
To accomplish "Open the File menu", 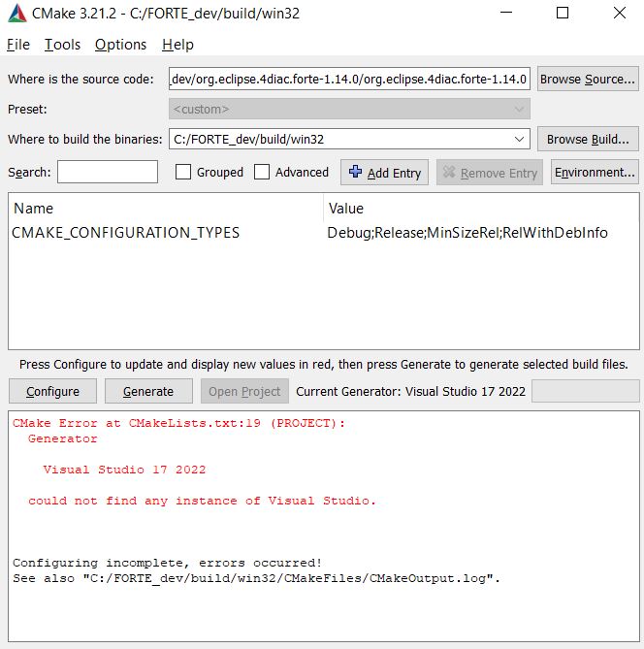I will pyautogui.click(x=18, y=45).
